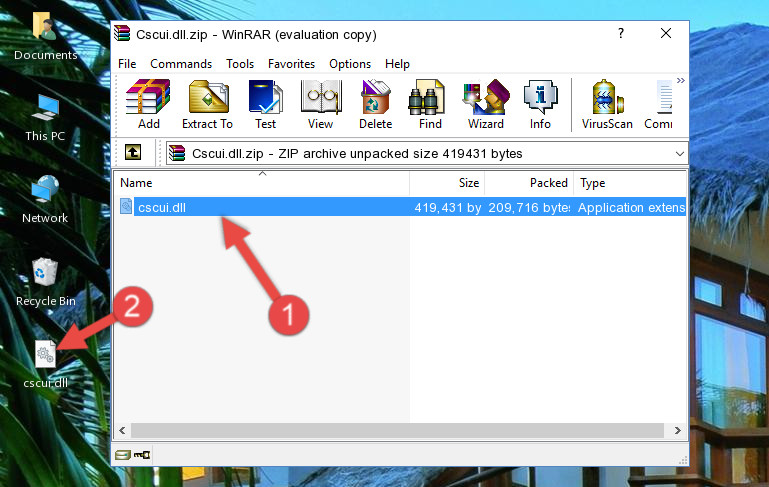This screenshot has width=769, height=487.
Task: Open the Options menu
Action: click(x=350, y=64)
